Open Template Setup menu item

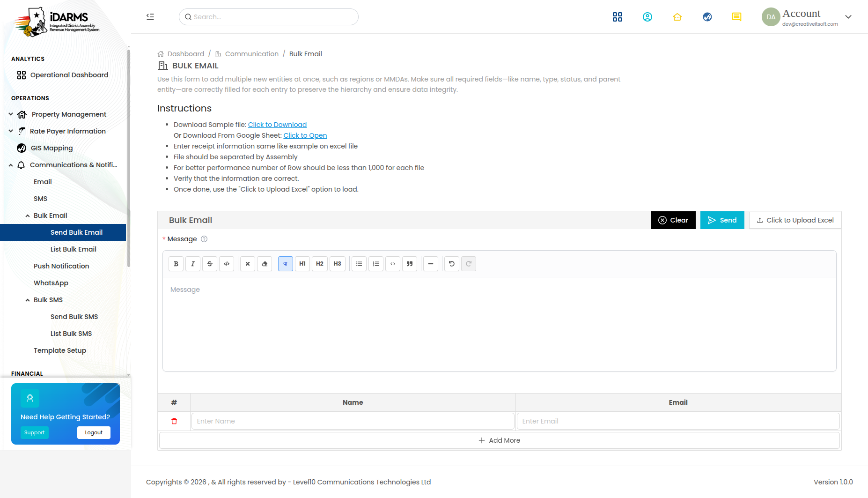pos(60,350)
